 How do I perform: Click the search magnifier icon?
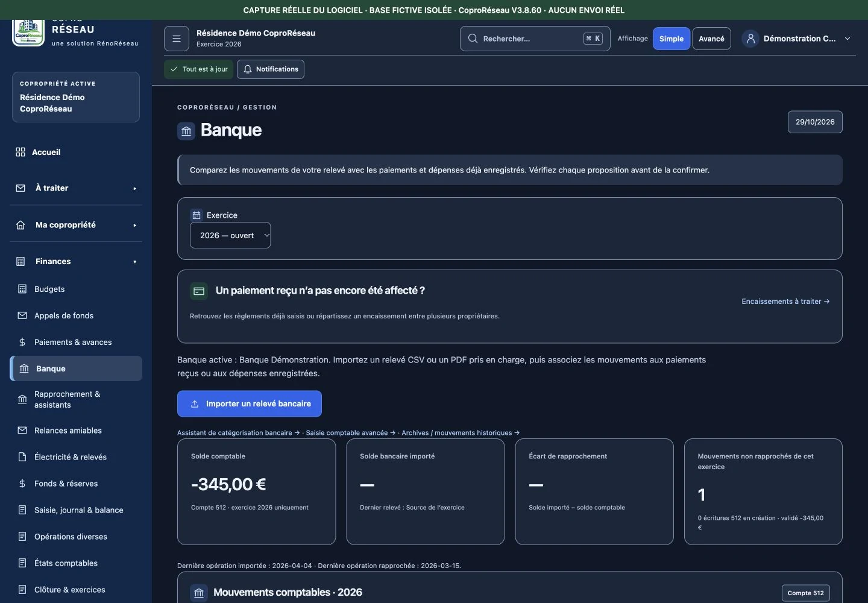[473, 39]
